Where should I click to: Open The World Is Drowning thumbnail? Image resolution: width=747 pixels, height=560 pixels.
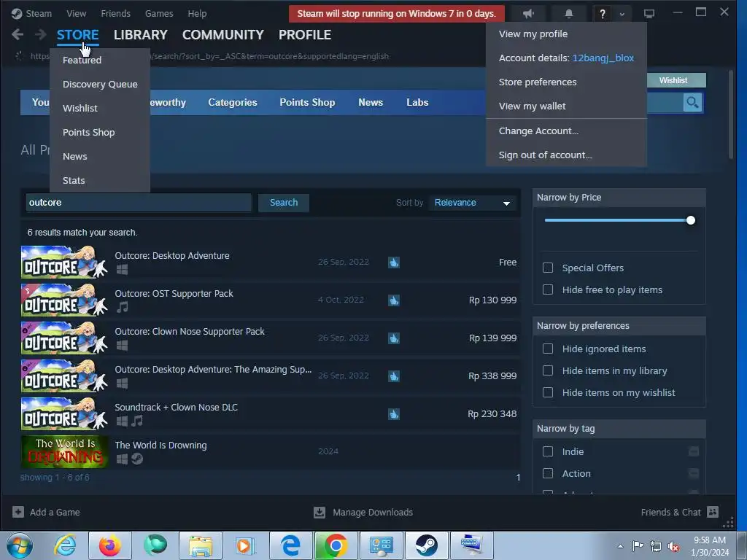(65, 451)
